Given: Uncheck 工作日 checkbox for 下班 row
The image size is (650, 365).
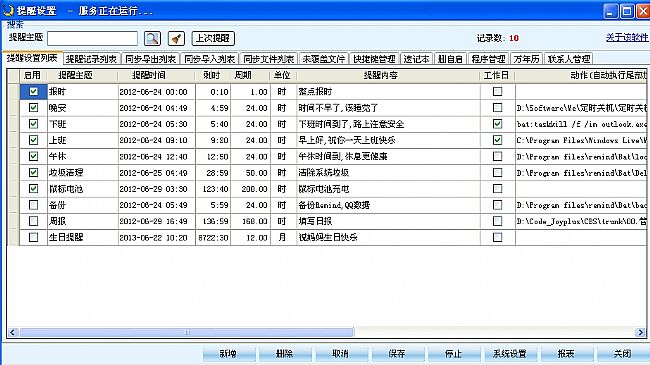Looking at the screenshot, I should 497,124.
